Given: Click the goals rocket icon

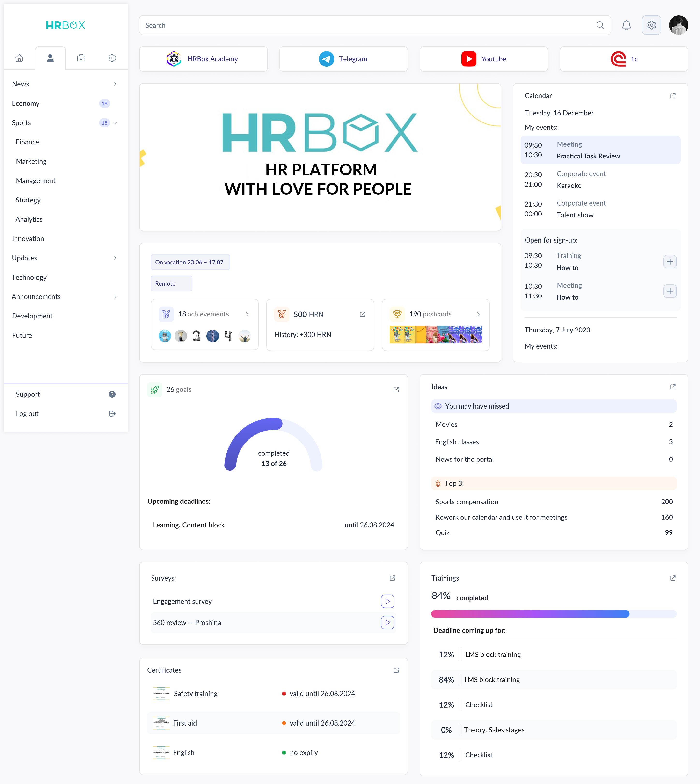Looking at the screenshot, I should click(154, 389).
